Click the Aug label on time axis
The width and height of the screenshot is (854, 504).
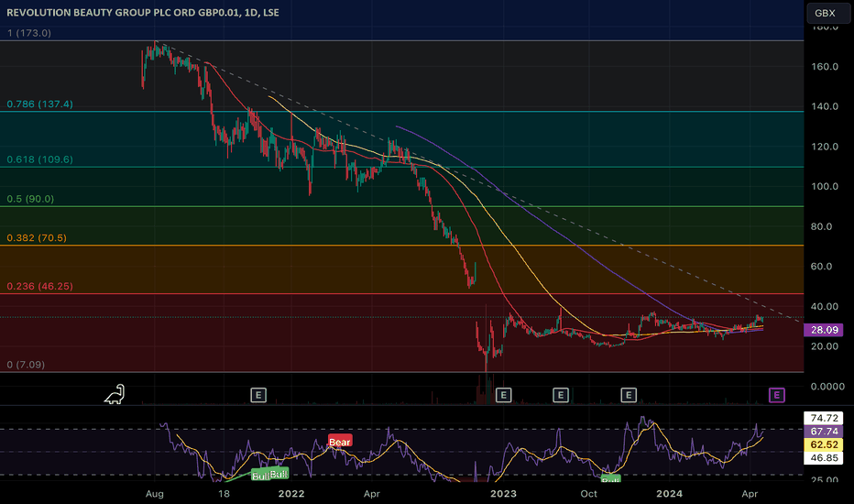155,494
